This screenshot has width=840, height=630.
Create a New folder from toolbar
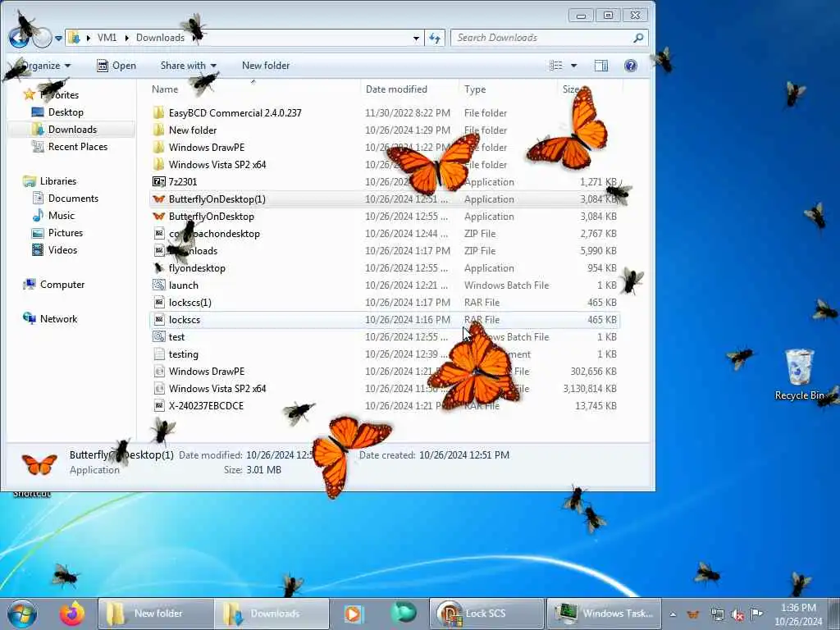pos(266,66)
